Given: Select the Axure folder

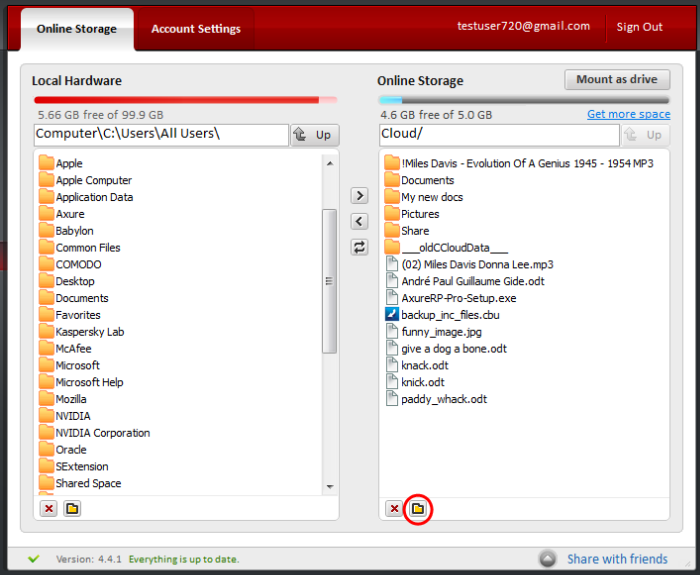Looking at the screenshot, I should 61,214.
